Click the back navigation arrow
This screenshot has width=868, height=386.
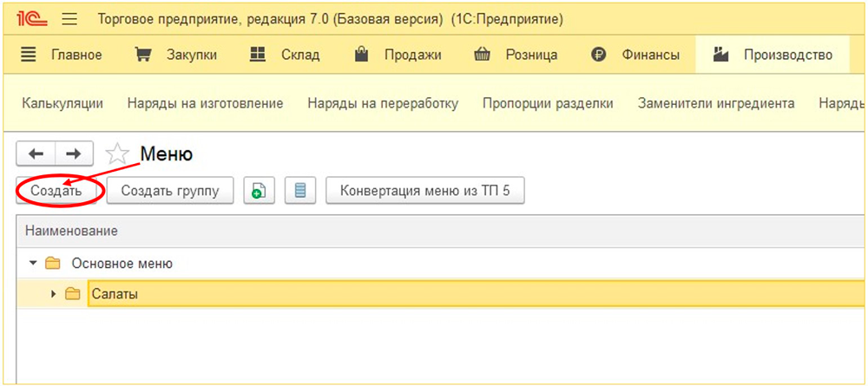coord(36,154)
